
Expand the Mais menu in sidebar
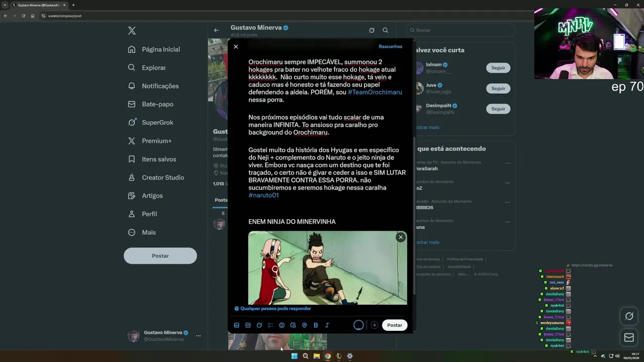[142, 232]
